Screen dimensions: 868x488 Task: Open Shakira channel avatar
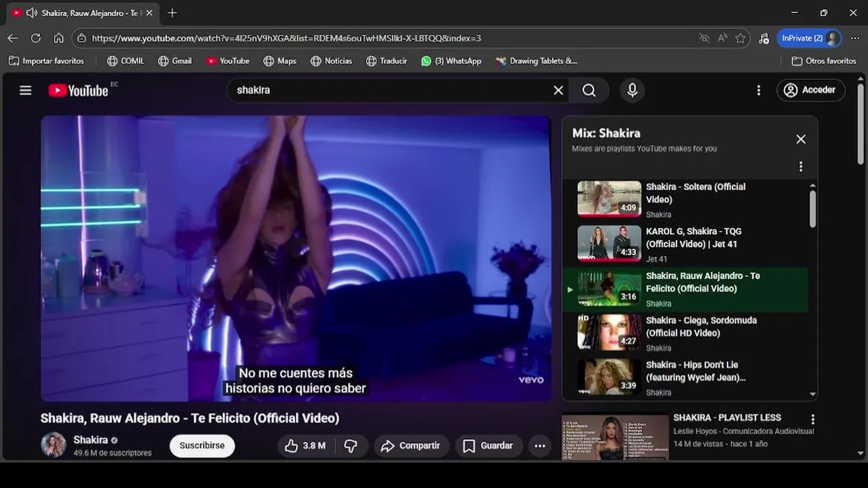point(54,445)
